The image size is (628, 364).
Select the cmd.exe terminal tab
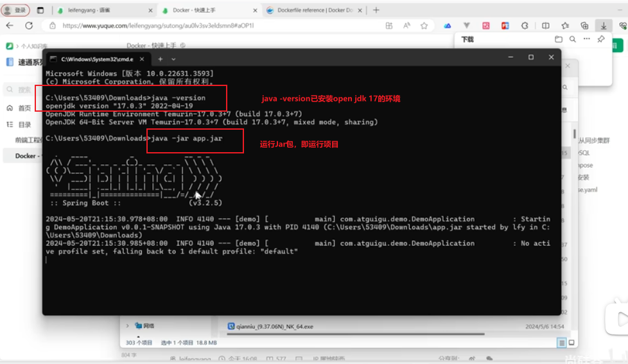click(97, 59)
